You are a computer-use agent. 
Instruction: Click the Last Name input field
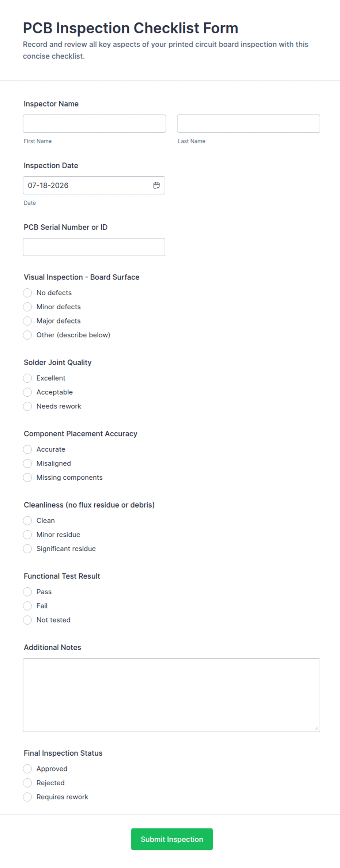pos(249,124)
